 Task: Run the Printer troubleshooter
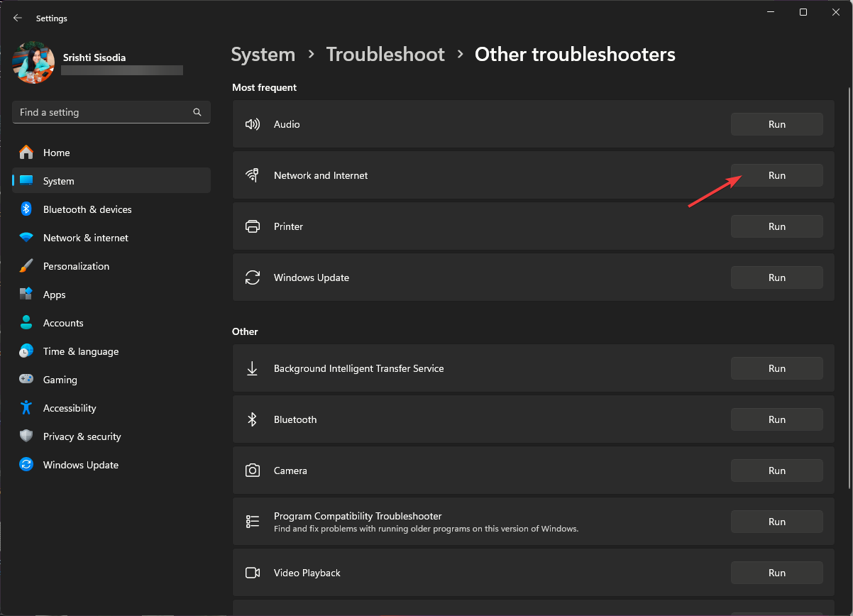tap(776, 226)
